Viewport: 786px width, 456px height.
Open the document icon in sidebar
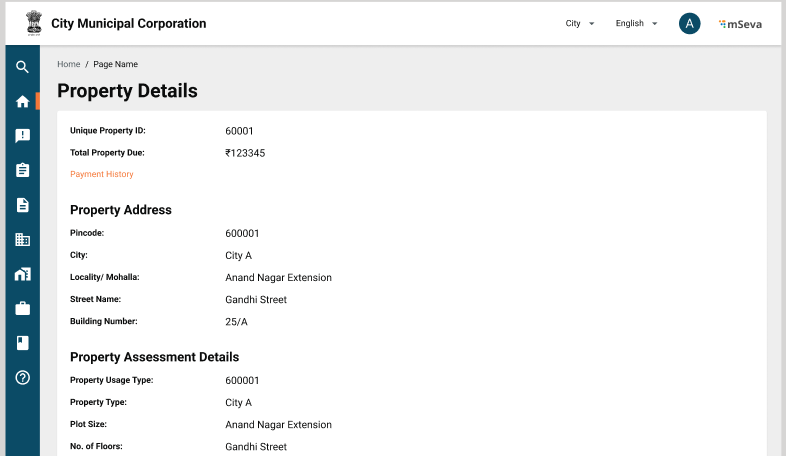click(x=22, y=205)
